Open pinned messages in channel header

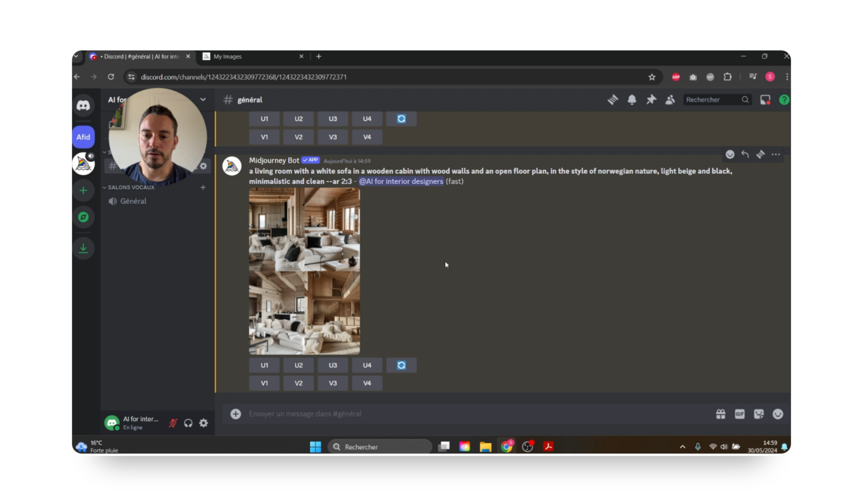tap(651, 100)
